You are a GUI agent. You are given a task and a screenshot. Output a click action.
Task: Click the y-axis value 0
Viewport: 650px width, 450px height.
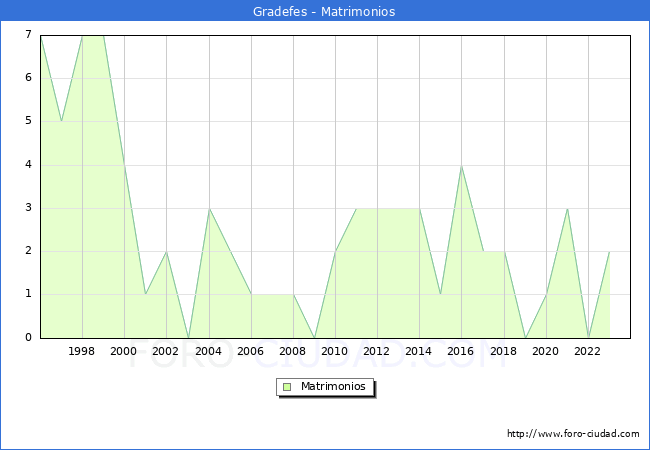point(28,337)
